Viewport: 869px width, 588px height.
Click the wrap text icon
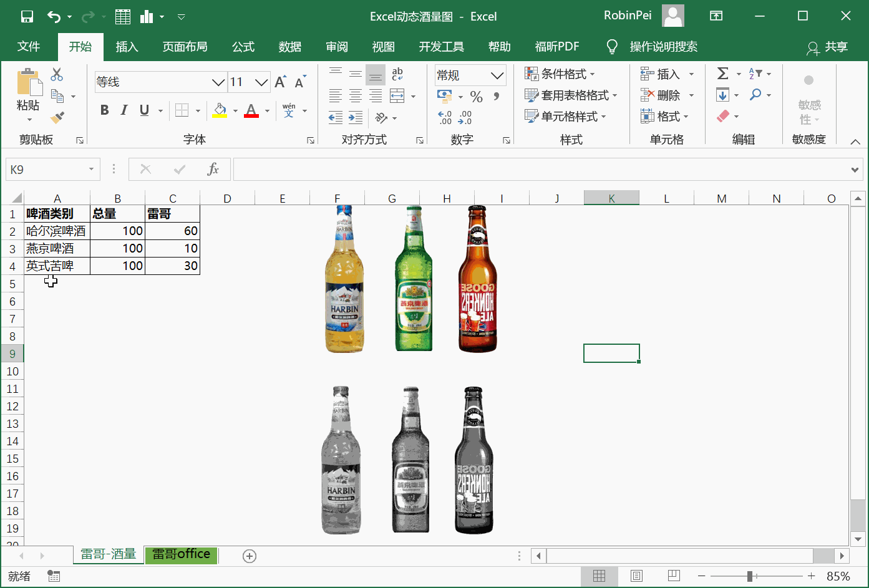point(397,75)
